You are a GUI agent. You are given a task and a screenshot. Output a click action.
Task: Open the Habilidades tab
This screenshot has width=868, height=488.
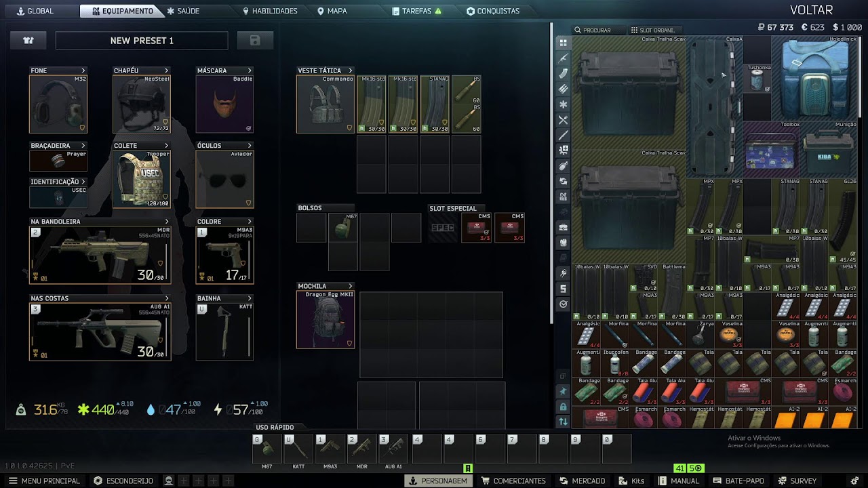tap(270, 11)
